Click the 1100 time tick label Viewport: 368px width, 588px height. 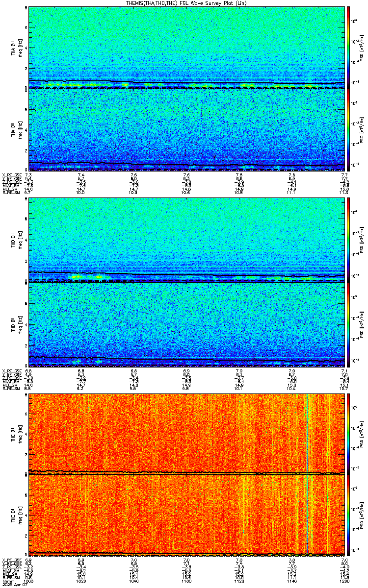[x=187, y=582]
